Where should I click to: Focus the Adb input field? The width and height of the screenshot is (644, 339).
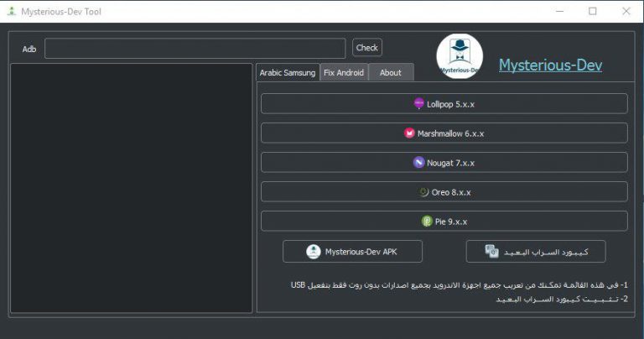pos(195,49)
